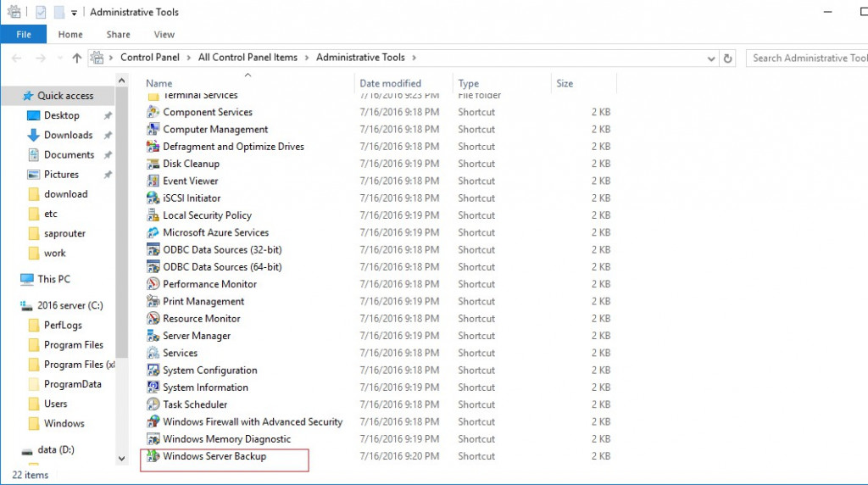Select the Disk Cleanup icon
The image size is (868, 485).
click(x=153, y=164)
